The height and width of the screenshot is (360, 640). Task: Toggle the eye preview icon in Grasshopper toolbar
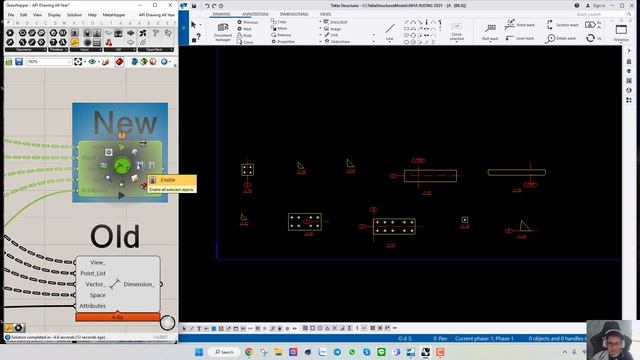pyautogui.click(x=92, y=62)
